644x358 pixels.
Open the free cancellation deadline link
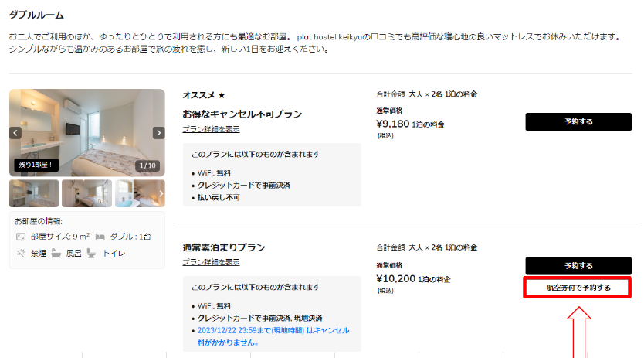(x=273, y=336)
